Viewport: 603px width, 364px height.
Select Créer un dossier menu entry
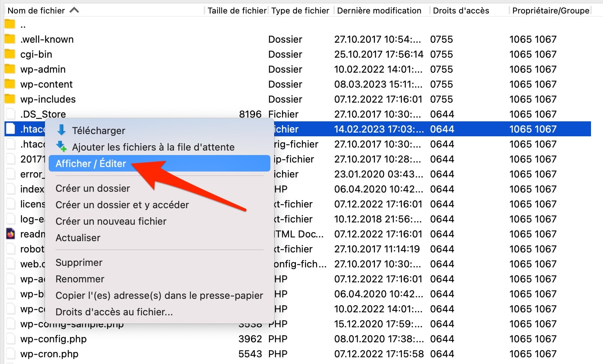[x=160, y=188]
